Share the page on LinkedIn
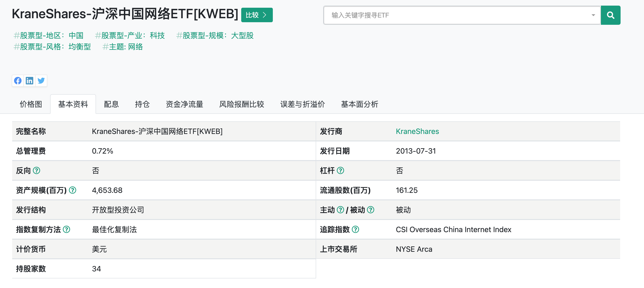 click(x=30, y=81)
